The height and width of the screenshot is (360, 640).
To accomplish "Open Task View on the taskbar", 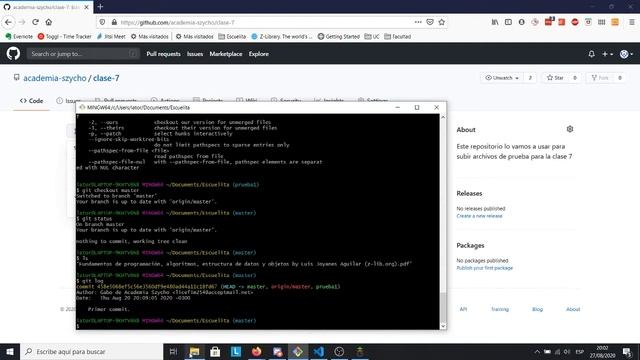I will pos(173,351).
